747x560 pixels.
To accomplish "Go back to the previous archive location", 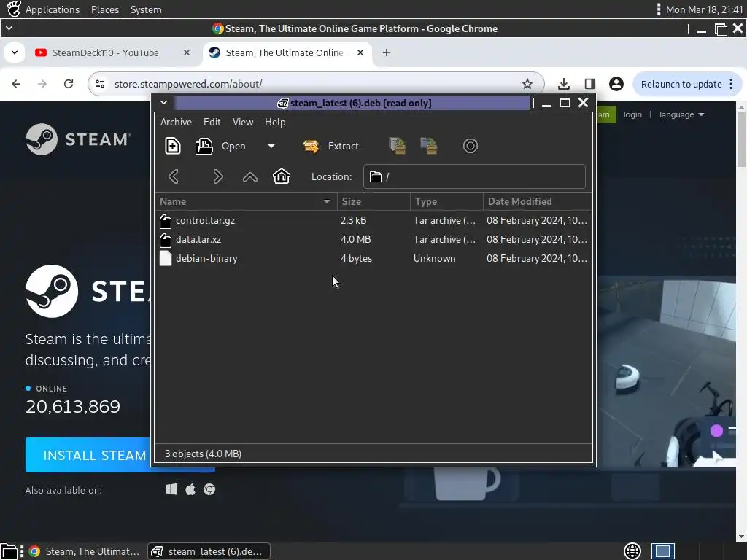I will (x=174, y=176).
